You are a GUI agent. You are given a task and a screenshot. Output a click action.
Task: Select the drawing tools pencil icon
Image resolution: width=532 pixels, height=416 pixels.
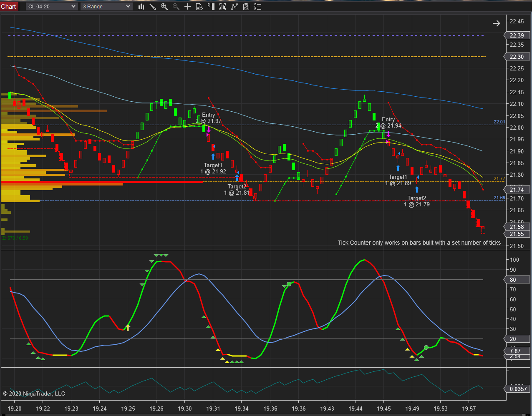click(x=153, y=7)
